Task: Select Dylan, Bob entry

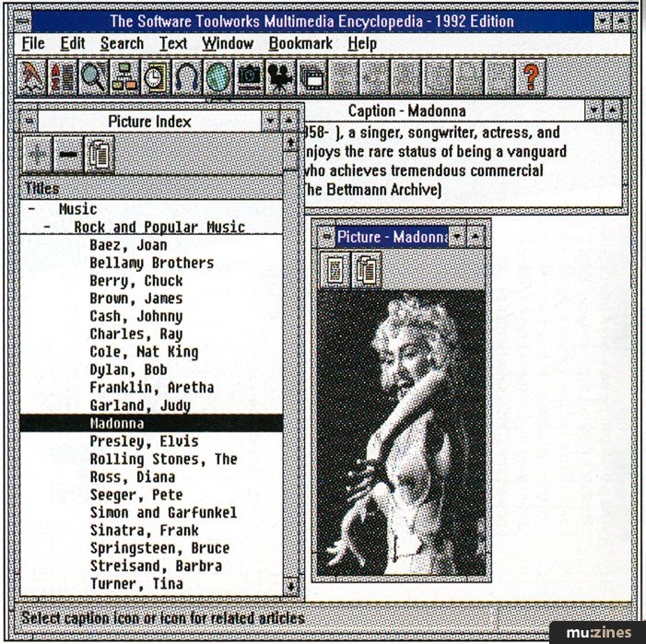Action: [x=128, y=369]
